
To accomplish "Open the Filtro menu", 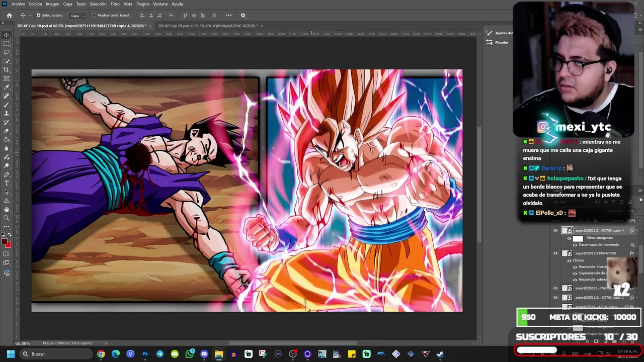I will coord(115,4).
